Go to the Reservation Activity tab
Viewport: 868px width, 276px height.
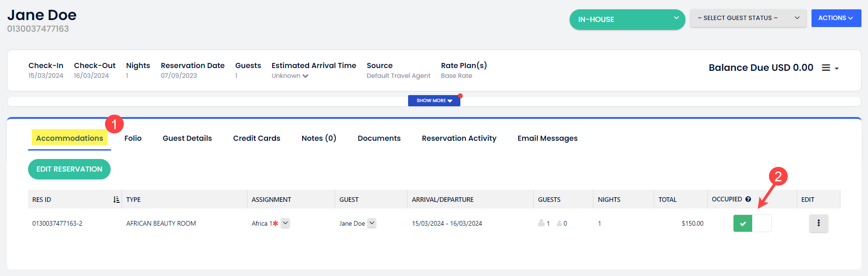[x=459, y=138]
